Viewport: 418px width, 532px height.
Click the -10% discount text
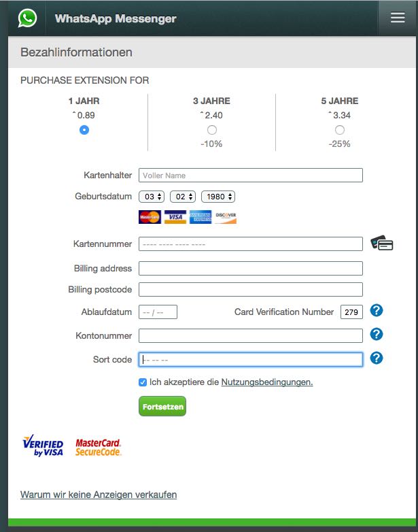tap(211, 144)
